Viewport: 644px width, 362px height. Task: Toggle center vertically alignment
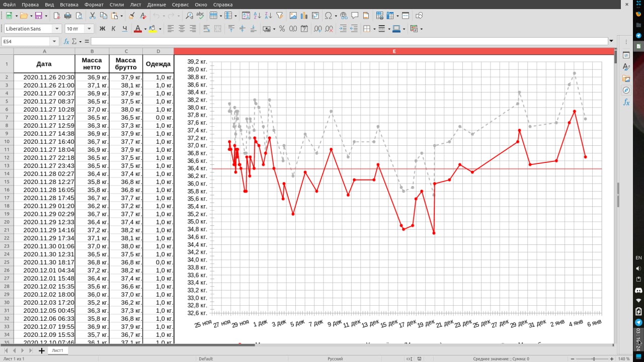click(x=242, y=29)
